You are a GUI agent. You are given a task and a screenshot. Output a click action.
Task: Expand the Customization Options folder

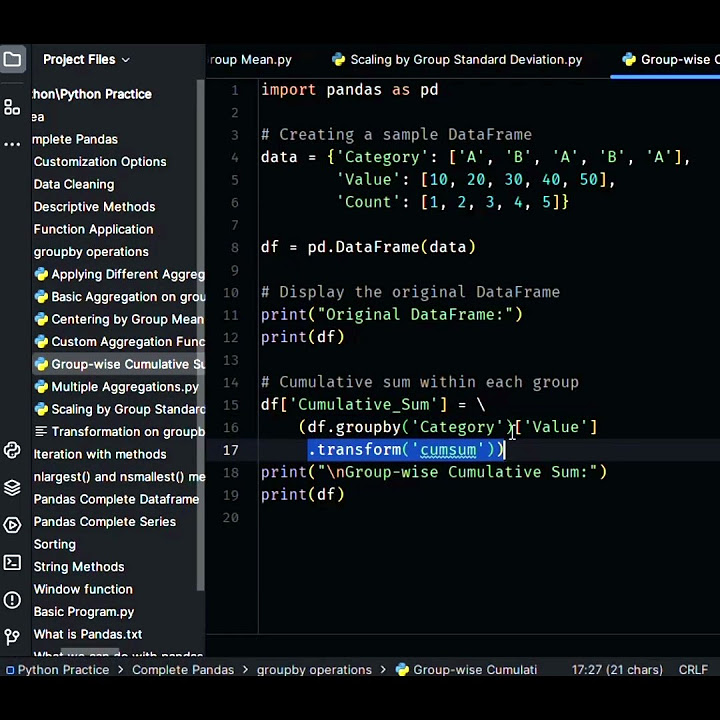coord(100,162)
